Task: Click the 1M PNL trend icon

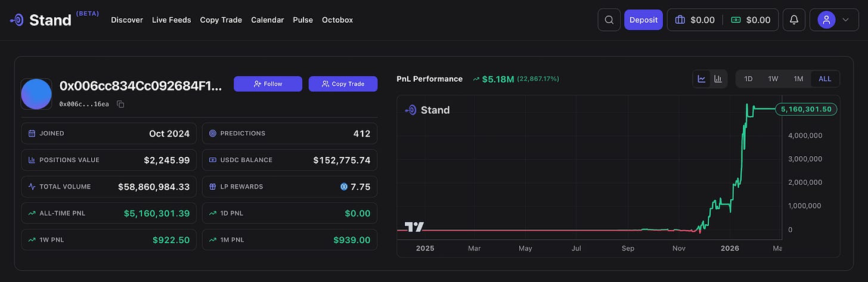Action: click(212, 240)
